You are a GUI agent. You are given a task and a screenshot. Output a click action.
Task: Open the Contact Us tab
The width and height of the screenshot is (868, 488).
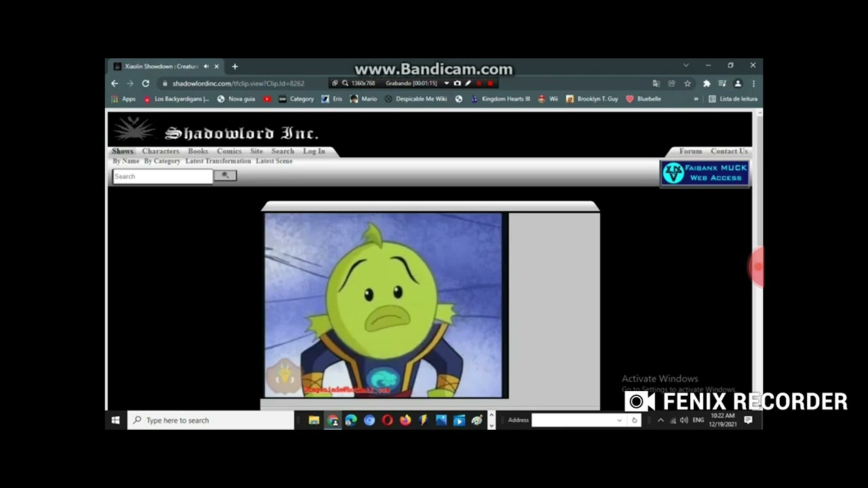pos(729,151)
